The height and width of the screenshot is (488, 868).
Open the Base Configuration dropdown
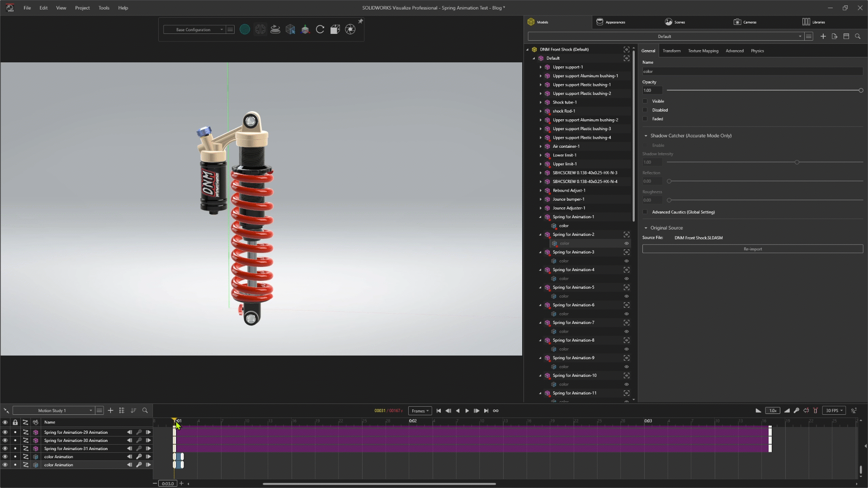pyautogui.click(x=194, y=29)
